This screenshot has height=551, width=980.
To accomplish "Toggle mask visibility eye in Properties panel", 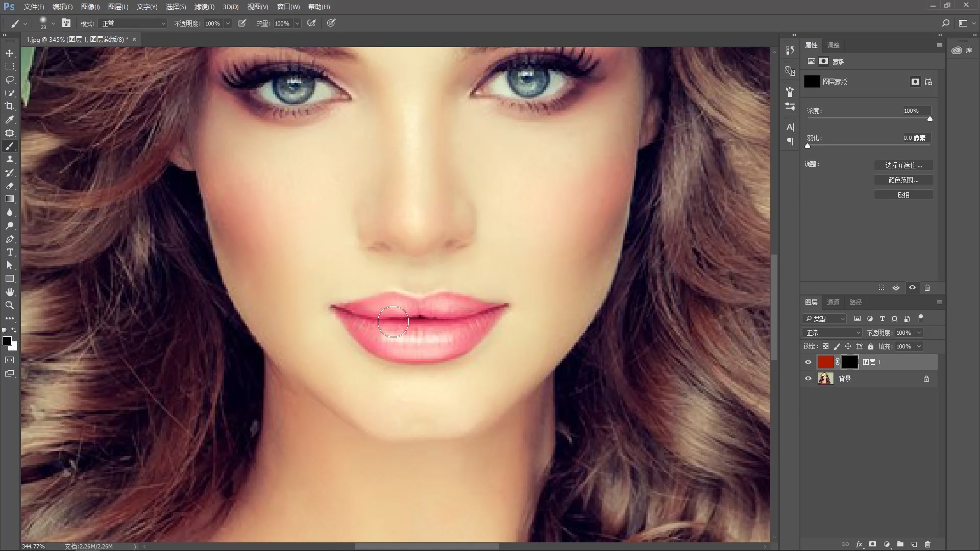I will pos(912,288).
